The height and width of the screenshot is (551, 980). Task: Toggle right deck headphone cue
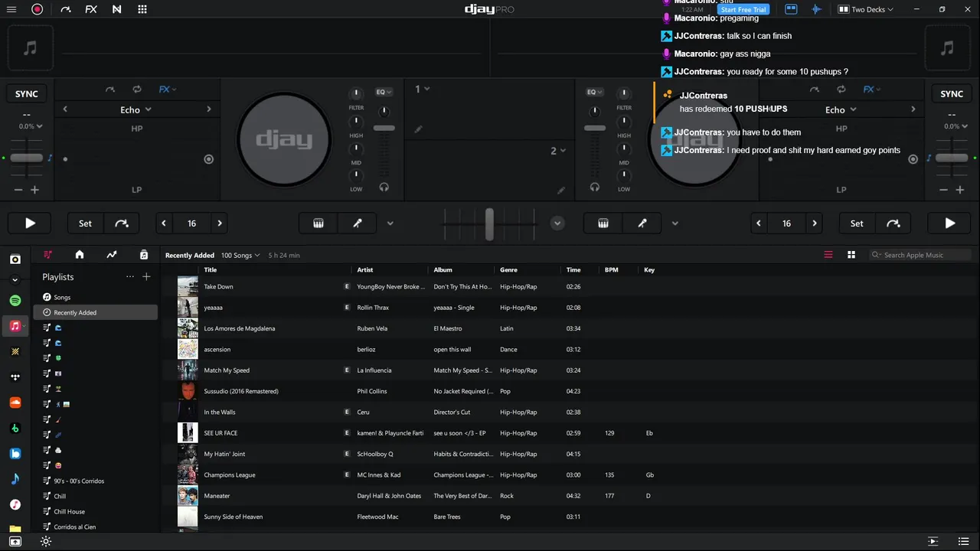[595, 187]
